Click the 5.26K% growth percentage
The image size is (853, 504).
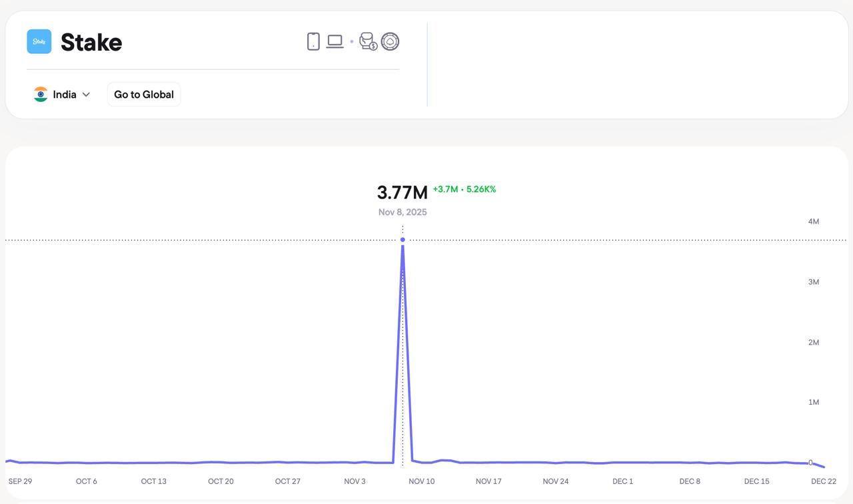tap(481, 189)
